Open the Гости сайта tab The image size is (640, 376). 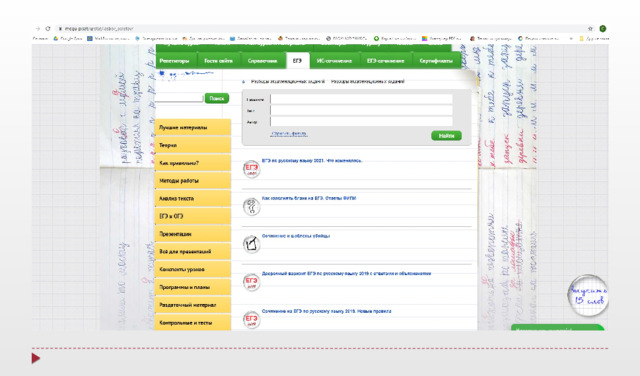pos(218,61)
